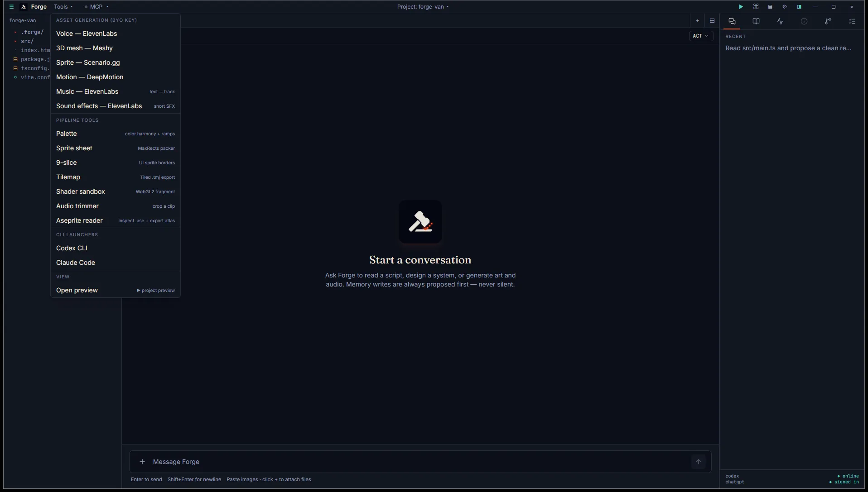The width and height of the screenshot is (868, 492).
Task: Open index.html in file tree
Action: (x=32, y=50)
